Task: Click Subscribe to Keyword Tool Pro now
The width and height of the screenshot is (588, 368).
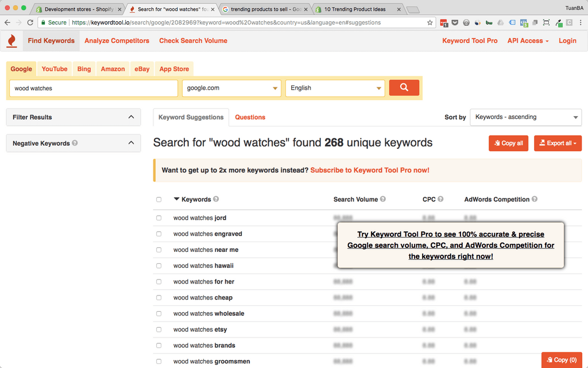Action: 370,170
